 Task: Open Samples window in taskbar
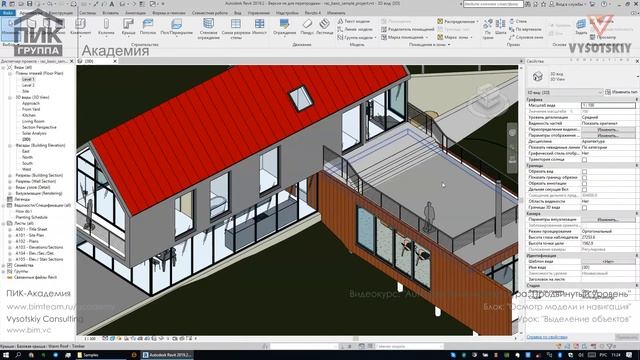(102, 355)
